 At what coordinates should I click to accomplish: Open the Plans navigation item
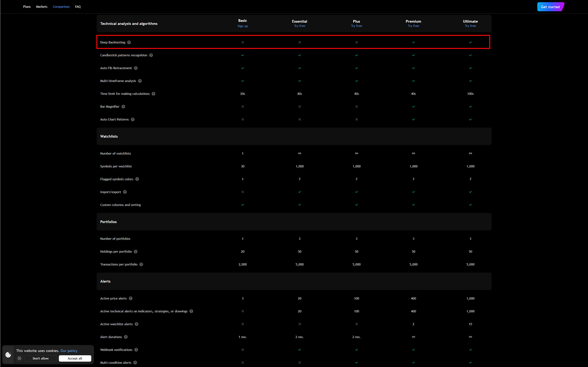pos(27,7)
